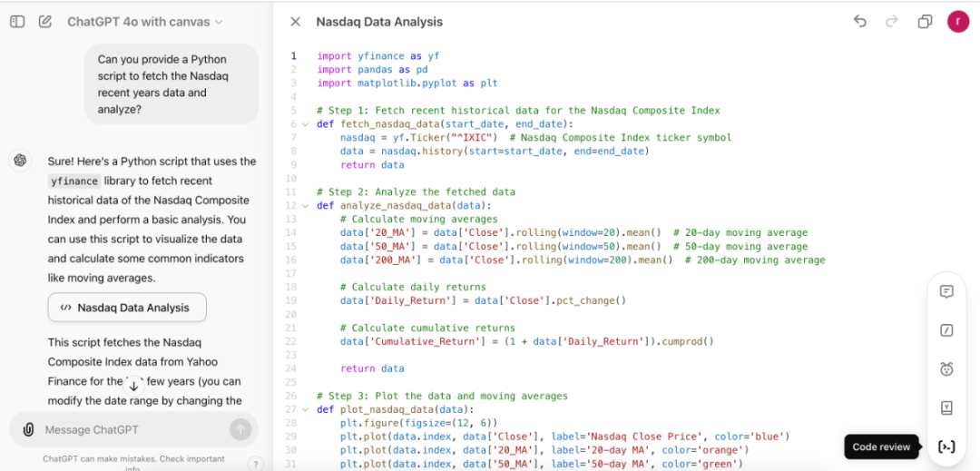Image resolution: width=980 pixels, height=471 pixels.
Task: Open the add comments shortcut icon
Action: 946,291
